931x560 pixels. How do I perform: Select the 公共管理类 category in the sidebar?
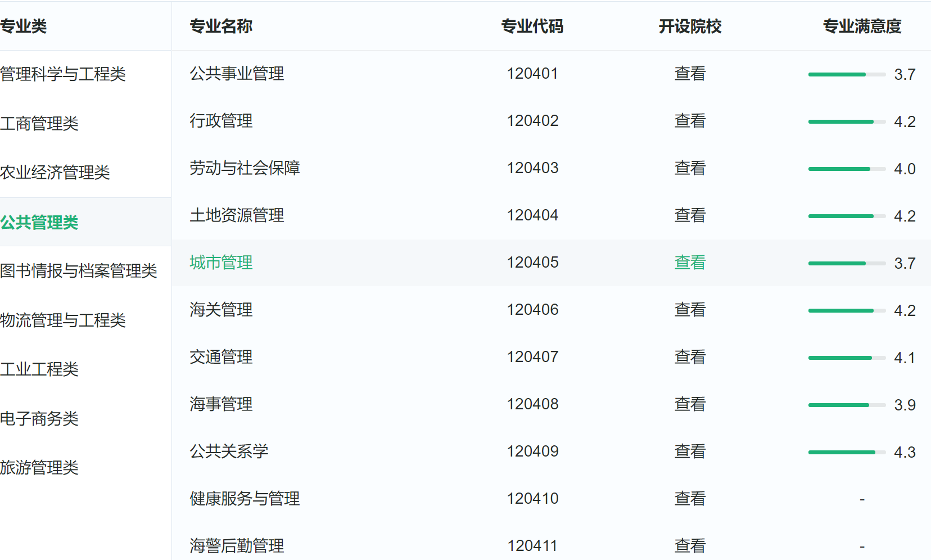tap(39, 223)
